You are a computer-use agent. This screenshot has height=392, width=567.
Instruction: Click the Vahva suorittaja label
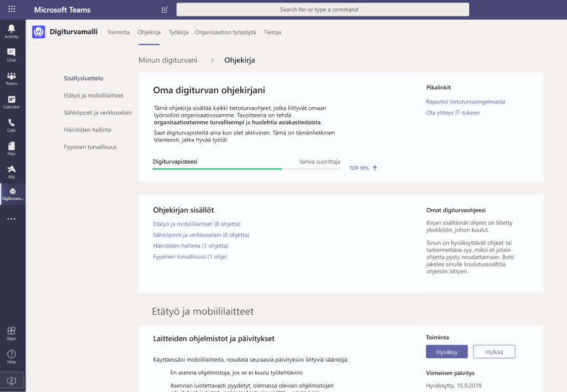click(x=319, y=162)
